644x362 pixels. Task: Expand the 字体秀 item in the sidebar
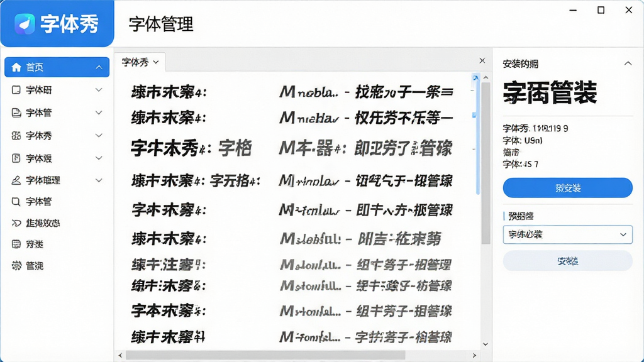point(99,136)
